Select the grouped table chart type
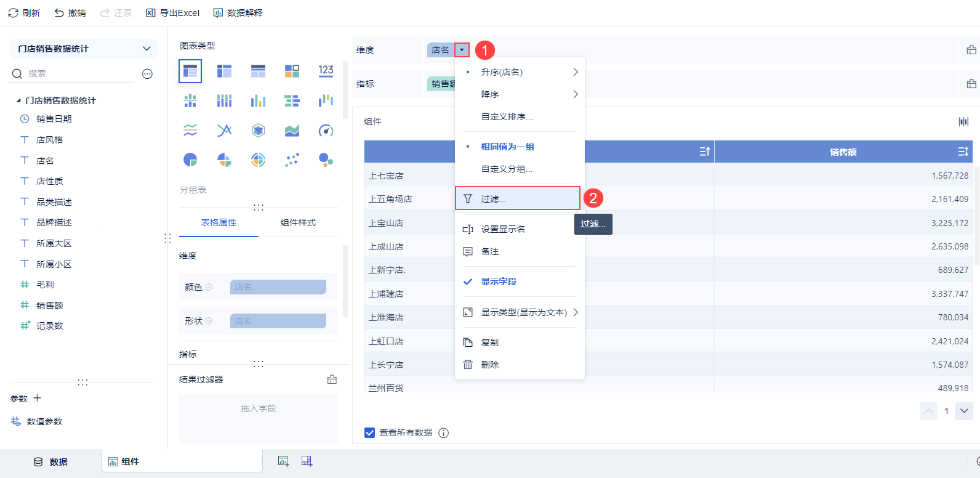Screen dimensions: 980x478 coord(190,71)
